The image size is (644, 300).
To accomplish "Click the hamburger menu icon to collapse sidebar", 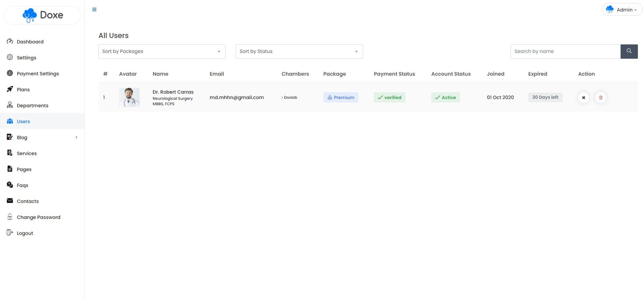I will pos(94,10).
